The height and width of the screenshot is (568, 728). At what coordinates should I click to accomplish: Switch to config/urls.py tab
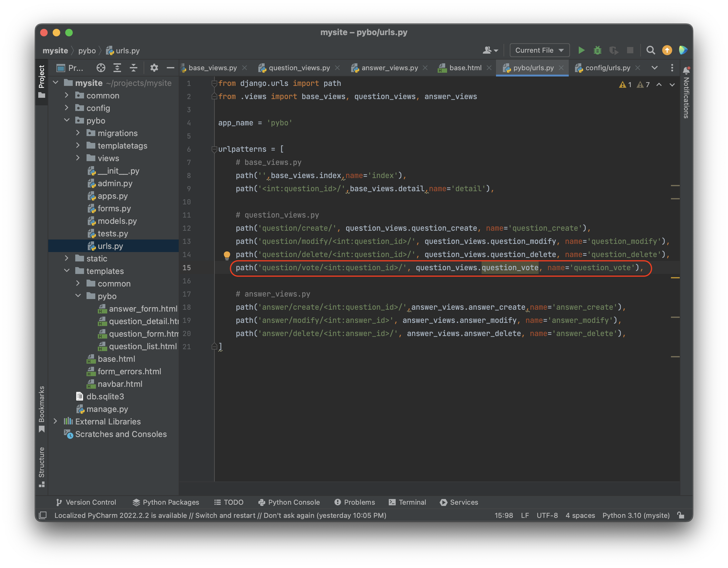click(607, 68)
